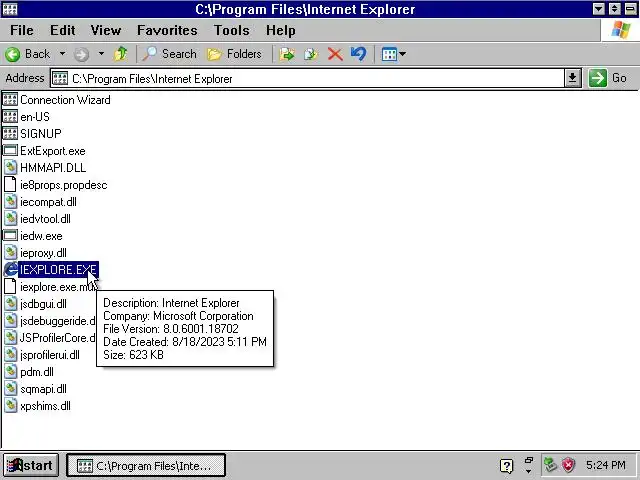The width and height of the screenshot is (640, 480).
Task: Click the question mark tray icon
Action: click(x=507, y=466)
